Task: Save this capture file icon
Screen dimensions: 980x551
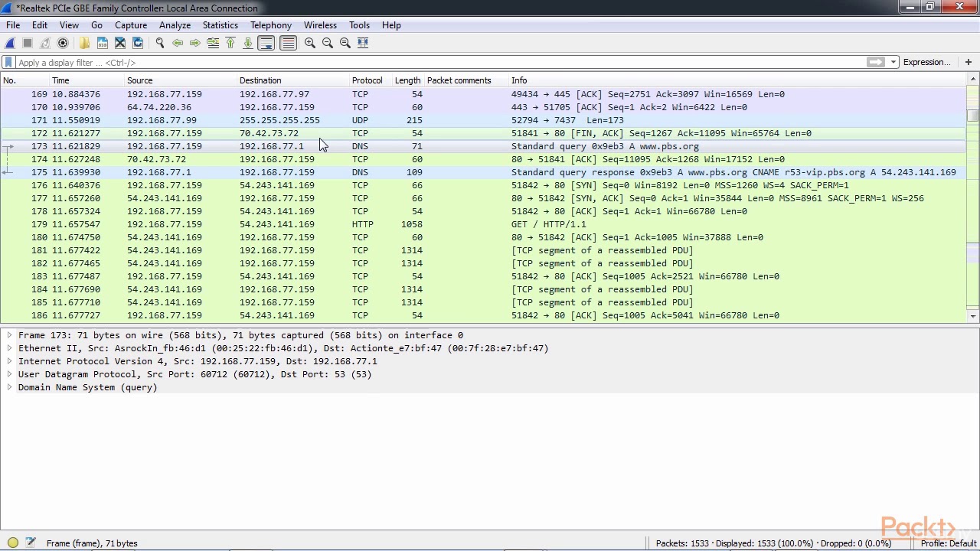Action: point(103,43)
